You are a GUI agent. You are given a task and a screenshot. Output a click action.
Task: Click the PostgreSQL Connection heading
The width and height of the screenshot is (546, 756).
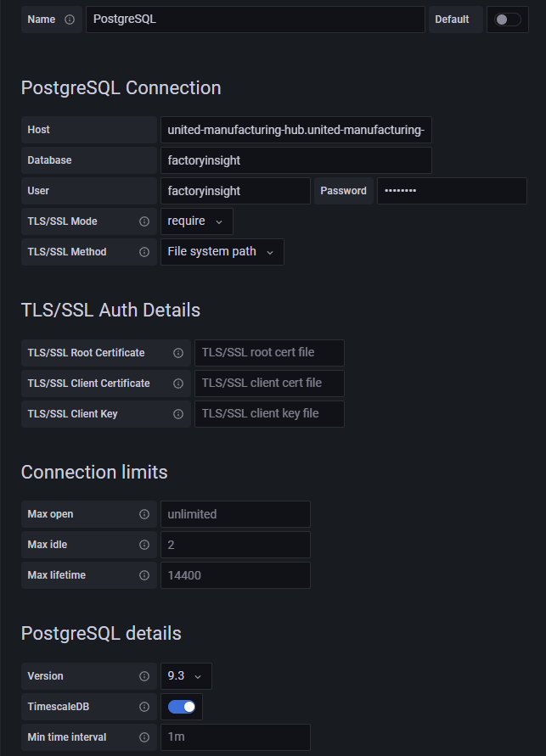pos(121,87)
